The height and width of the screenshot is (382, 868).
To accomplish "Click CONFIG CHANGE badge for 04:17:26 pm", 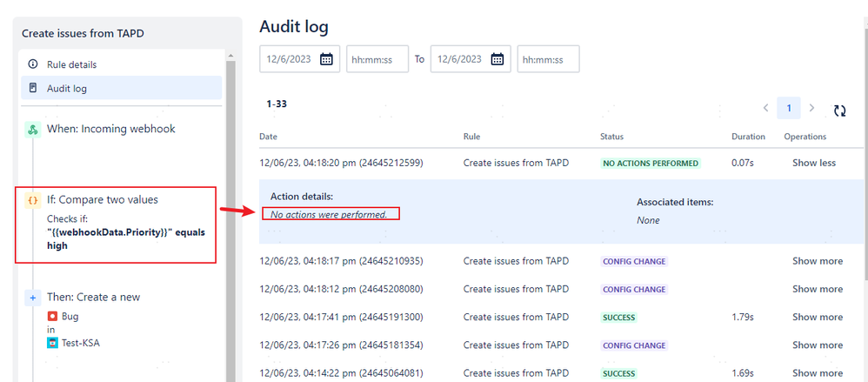I will (634, 345).
